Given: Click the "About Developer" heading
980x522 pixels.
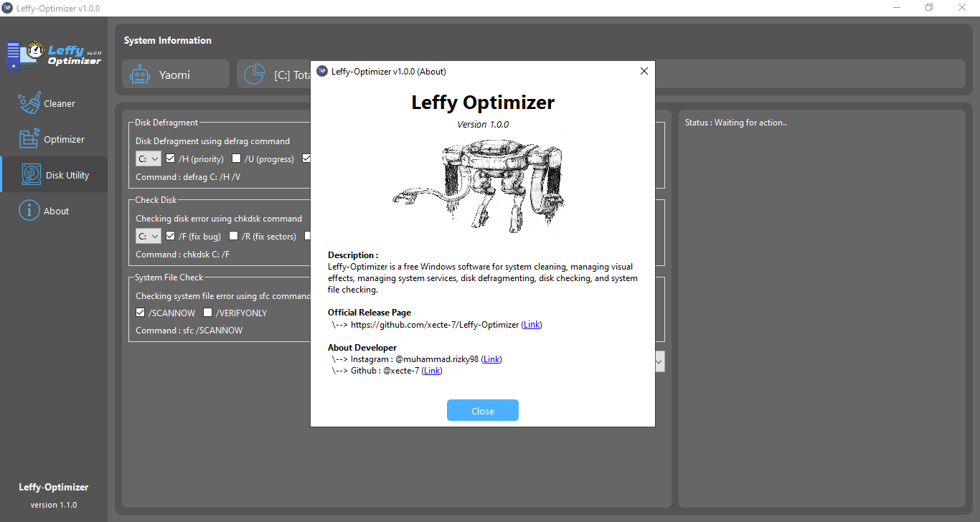Looking at the screenshot, I should click(362, 348).
